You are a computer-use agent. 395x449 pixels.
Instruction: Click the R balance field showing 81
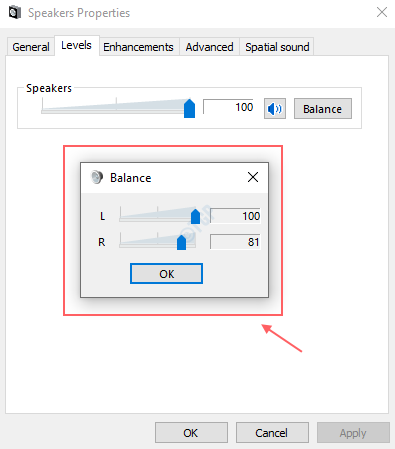click(235, 242)
